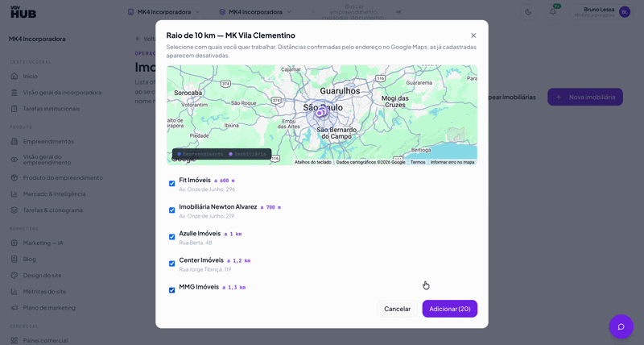Uncheck the MMG Imóveis checkbox
Screen dimensions: 644x345
pos(171,290)
